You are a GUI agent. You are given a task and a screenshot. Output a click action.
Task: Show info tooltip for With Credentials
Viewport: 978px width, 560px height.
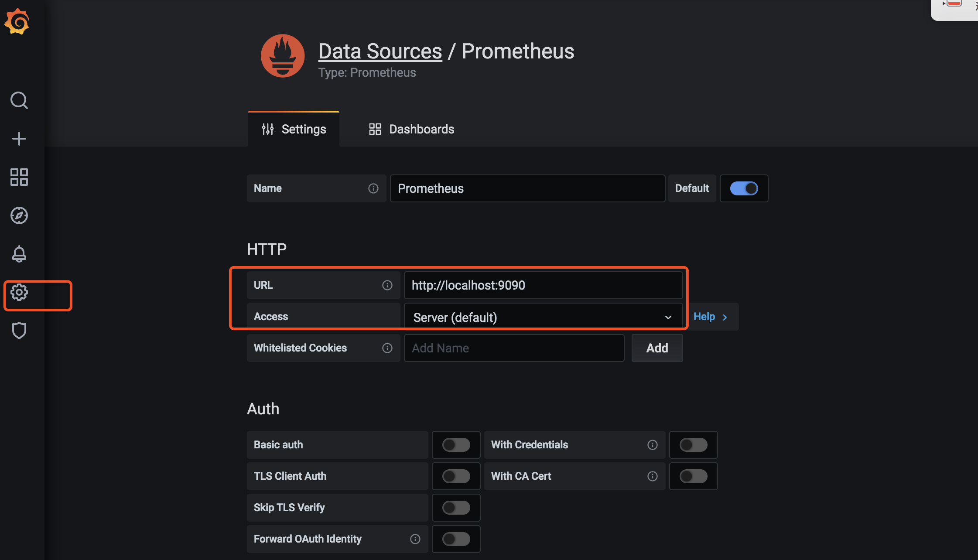pos(653,445)
